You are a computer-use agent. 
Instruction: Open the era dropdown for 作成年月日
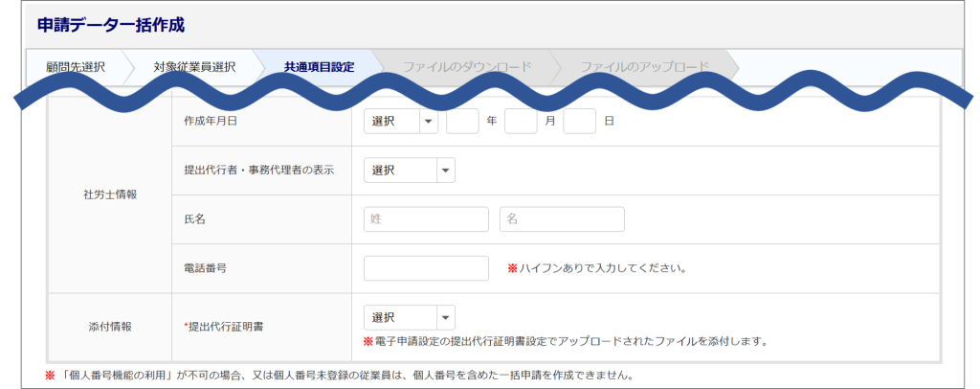tap(401, 122)
